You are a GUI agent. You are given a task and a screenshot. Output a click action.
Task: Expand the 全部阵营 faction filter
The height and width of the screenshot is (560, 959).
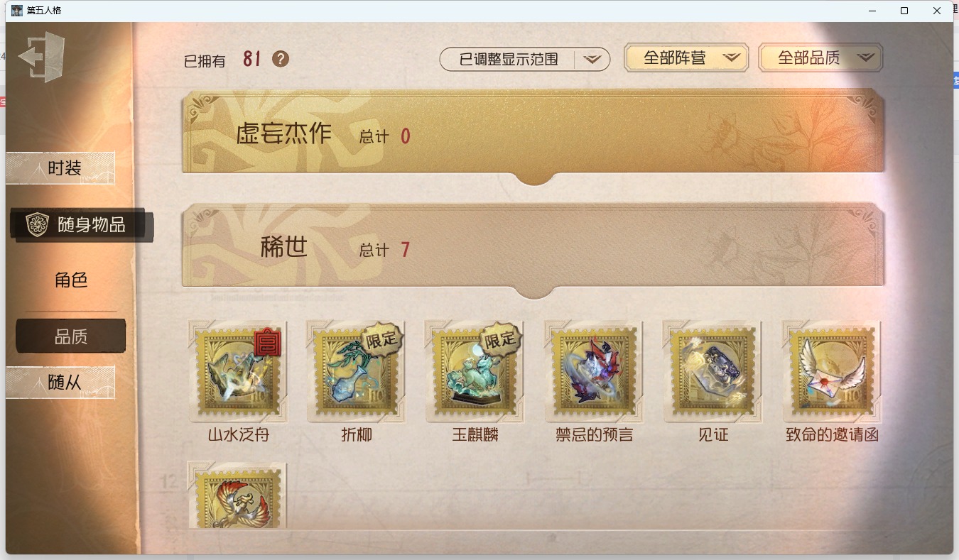(x=686, y=58)
